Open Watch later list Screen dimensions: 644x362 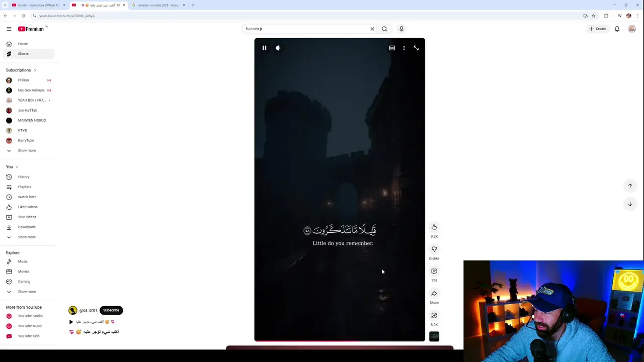[28, 197]
